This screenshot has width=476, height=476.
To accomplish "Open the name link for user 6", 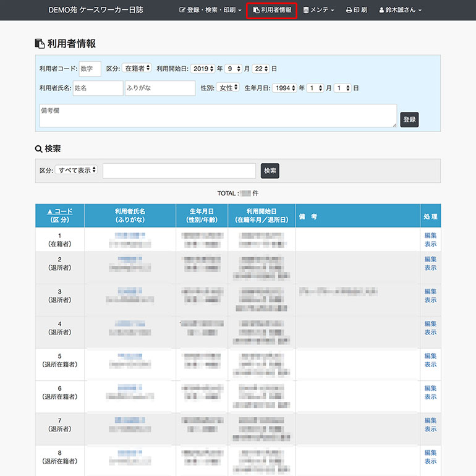I will pos(130,388).
